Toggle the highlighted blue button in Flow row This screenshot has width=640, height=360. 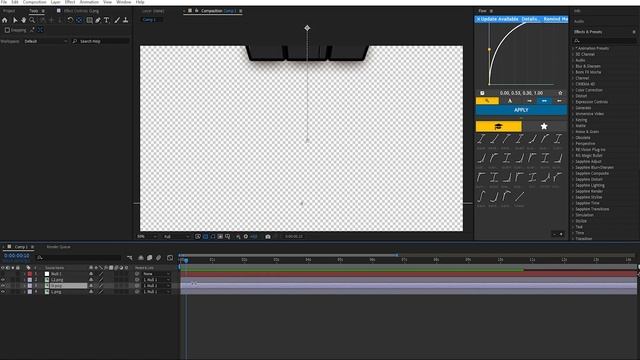(544, 101)
